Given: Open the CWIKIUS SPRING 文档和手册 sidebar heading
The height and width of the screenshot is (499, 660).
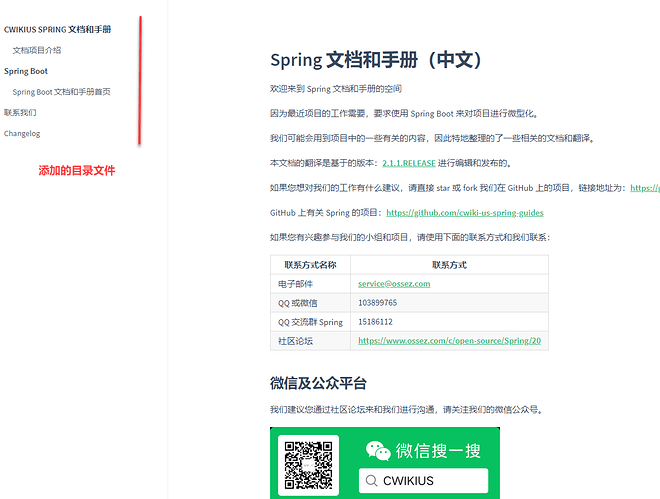Looking at the screenshot, I should coord(57,29).
